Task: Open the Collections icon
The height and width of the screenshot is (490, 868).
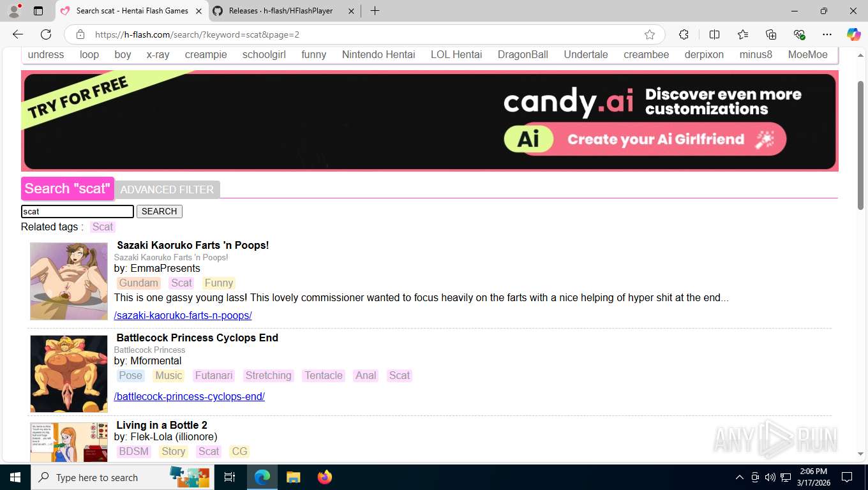Action: [x=771, y=34]
